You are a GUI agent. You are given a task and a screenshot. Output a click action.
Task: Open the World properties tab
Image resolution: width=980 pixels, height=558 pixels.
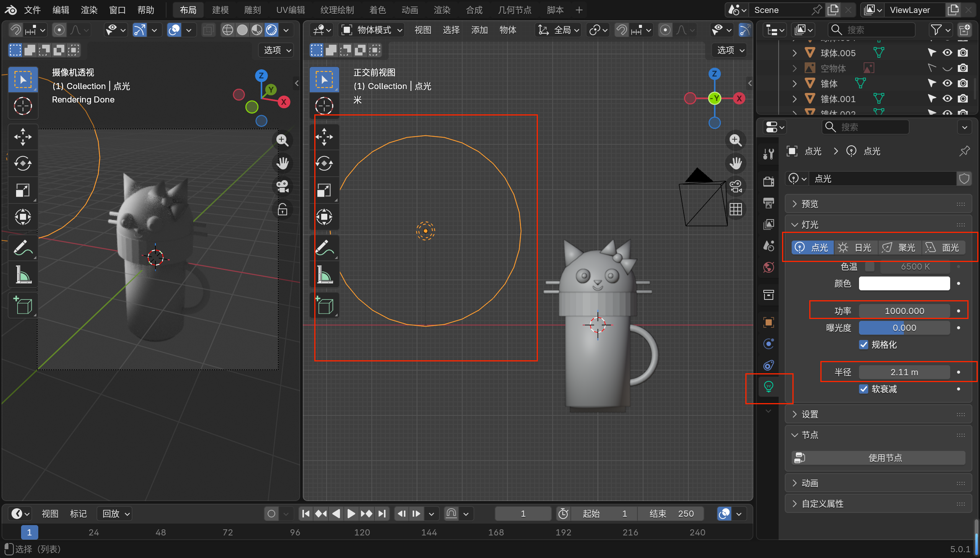click(x=768, y=267)
